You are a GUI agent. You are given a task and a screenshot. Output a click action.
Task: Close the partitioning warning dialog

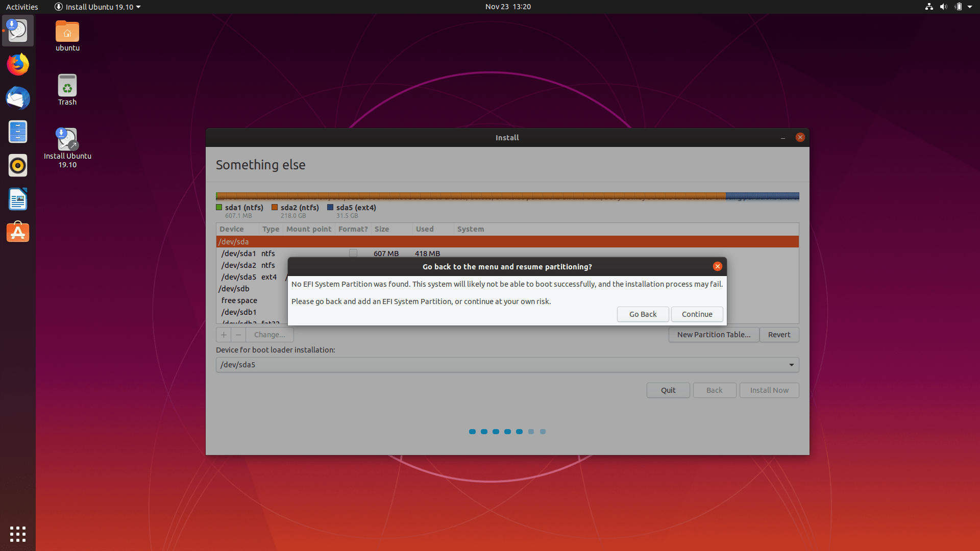[717, 266]
